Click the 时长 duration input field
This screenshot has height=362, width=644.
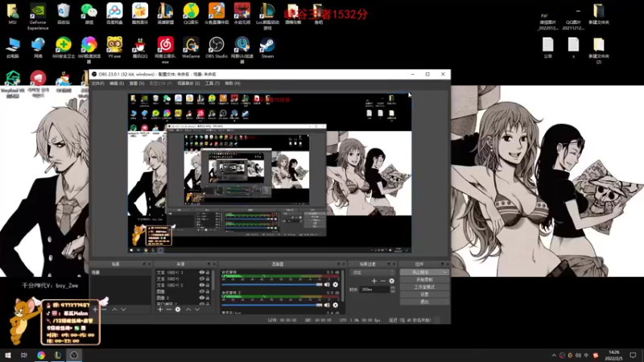point(375,290)
